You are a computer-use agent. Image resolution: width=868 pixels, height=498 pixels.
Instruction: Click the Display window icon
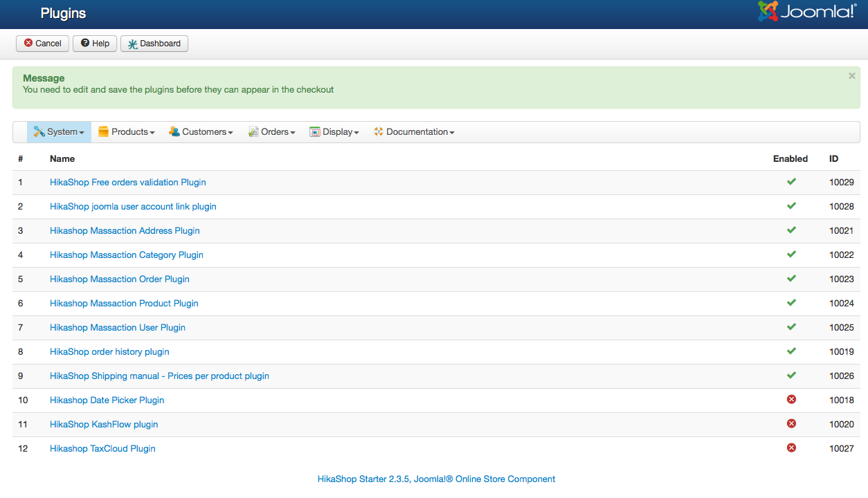(315, 131)
